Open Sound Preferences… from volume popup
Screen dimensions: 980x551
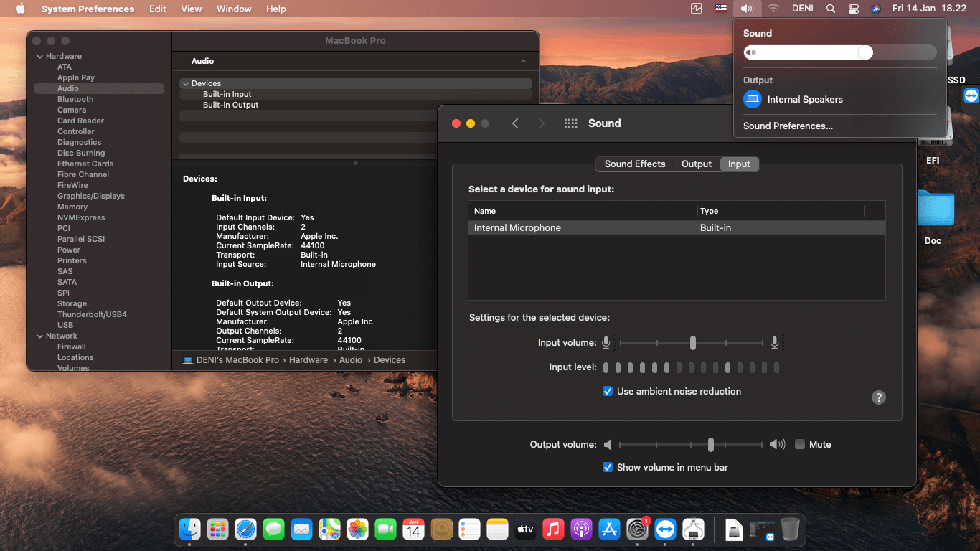pos(788,126)
